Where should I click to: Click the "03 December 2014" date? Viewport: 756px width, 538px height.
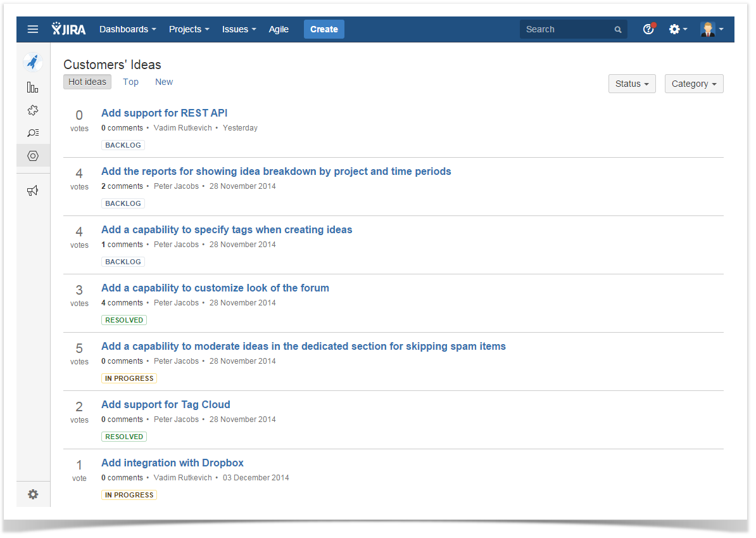tap(256, 478)
